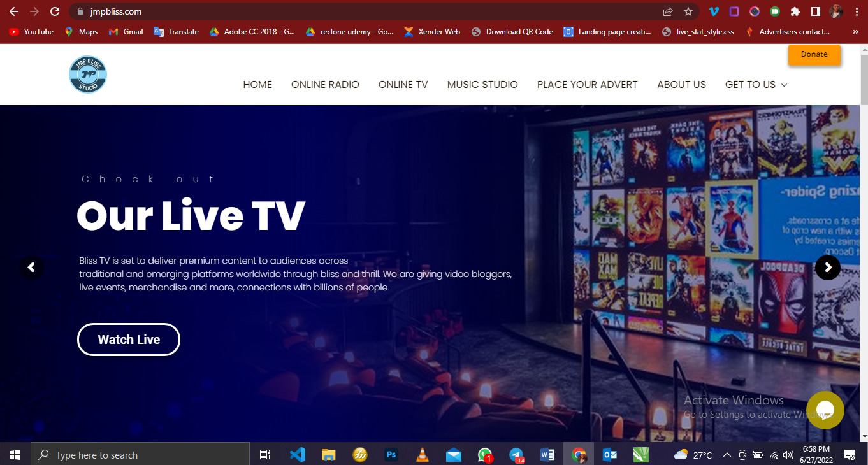Click the Windows search box
Viewport: 868px width, 465px height.
[x=140, y=455]
